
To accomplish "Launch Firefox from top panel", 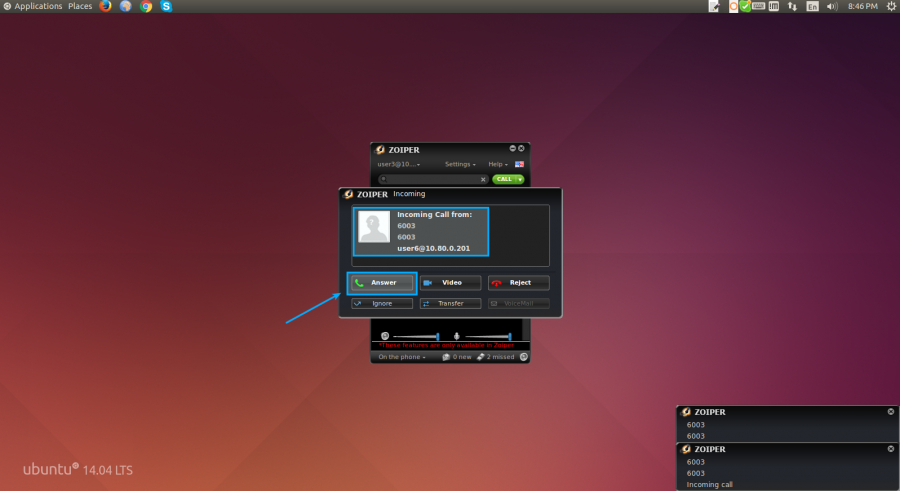I will click(105, 6).
